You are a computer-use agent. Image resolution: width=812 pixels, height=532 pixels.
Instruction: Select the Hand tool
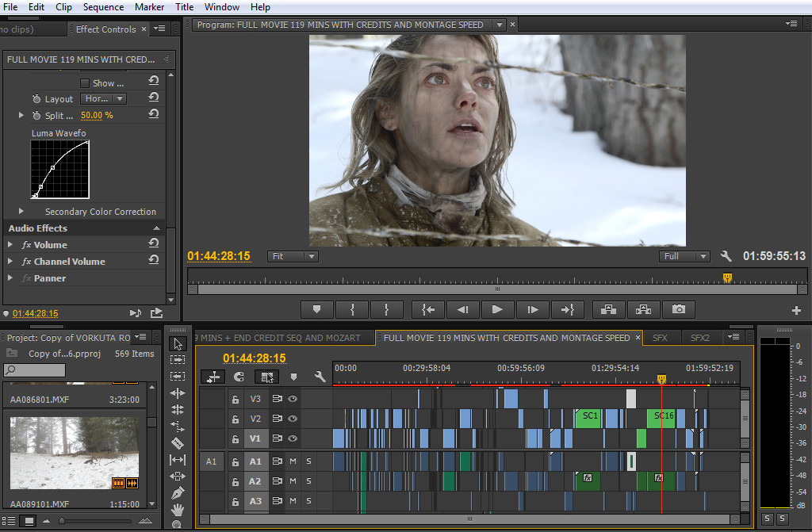click(x=178, y=510)
